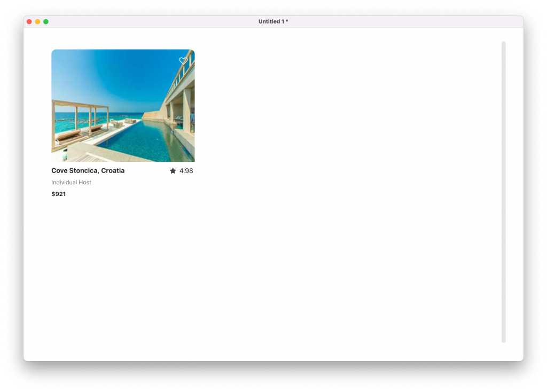
Task: Close the window with the red button
Action: pos(29,22)
